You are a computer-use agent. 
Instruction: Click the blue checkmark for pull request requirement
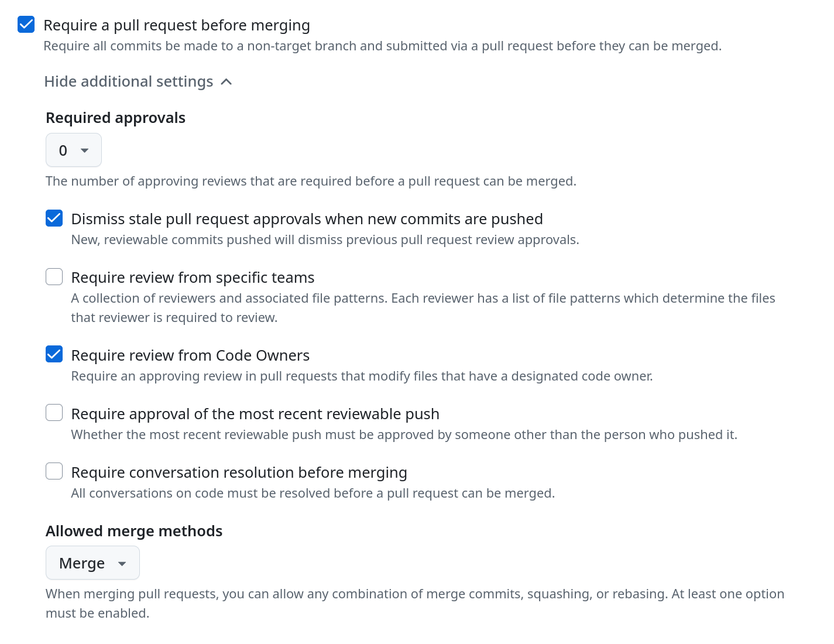(x=26, y=25)
